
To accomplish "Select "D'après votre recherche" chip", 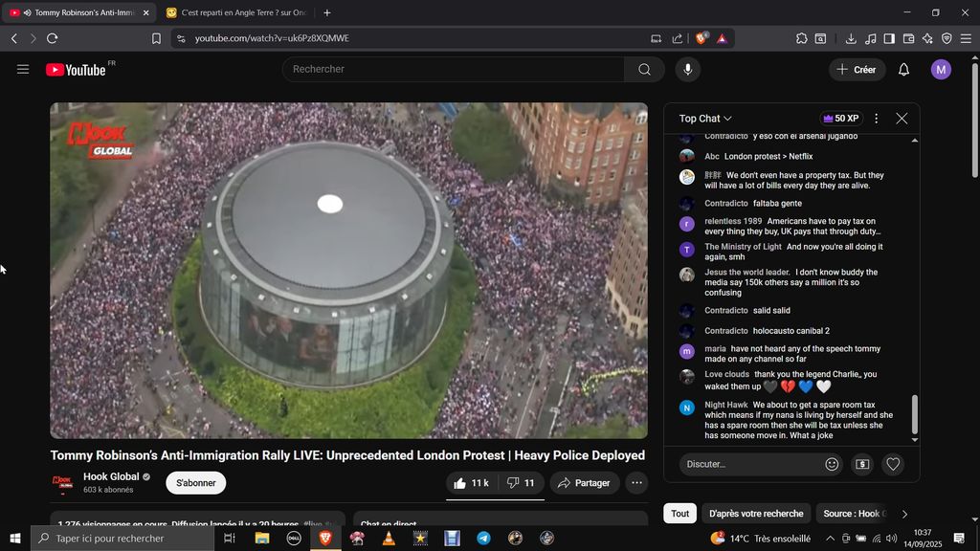I will tap(756, 514).
